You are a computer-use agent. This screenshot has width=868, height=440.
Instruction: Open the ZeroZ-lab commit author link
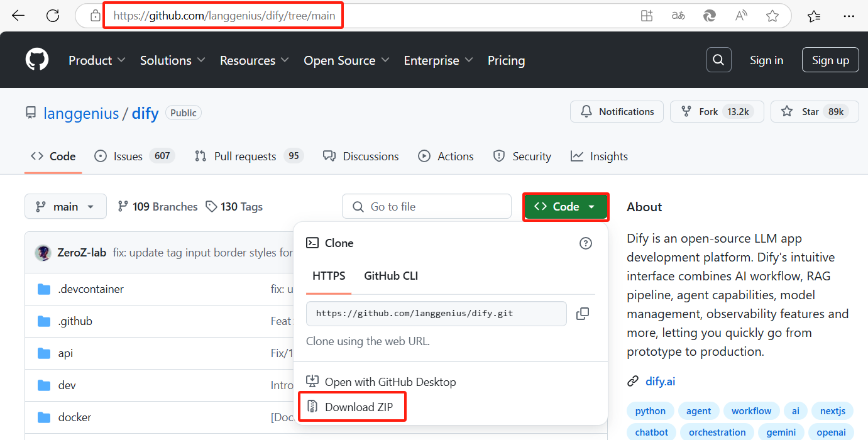coord(82,253)
